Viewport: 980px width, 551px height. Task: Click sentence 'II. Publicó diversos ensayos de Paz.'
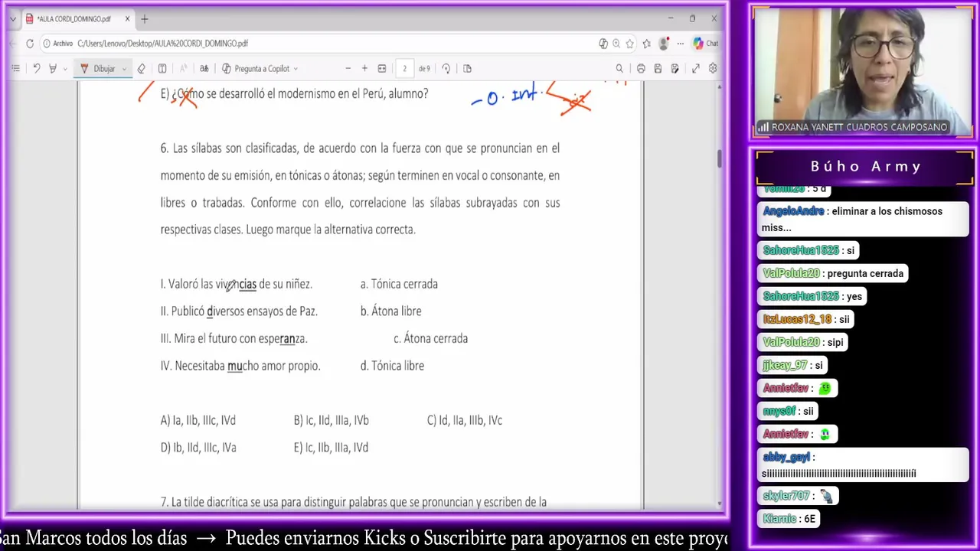[239, 311]
